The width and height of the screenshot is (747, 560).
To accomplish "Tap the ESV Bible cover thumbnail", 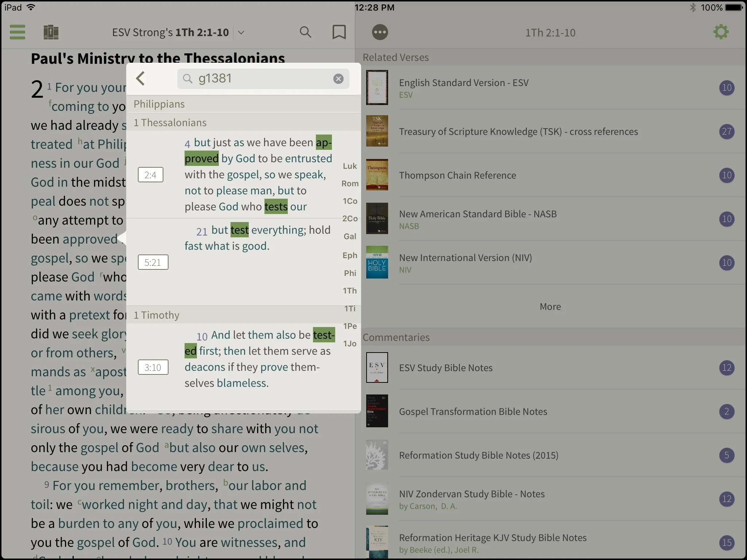I will [377, 87].
